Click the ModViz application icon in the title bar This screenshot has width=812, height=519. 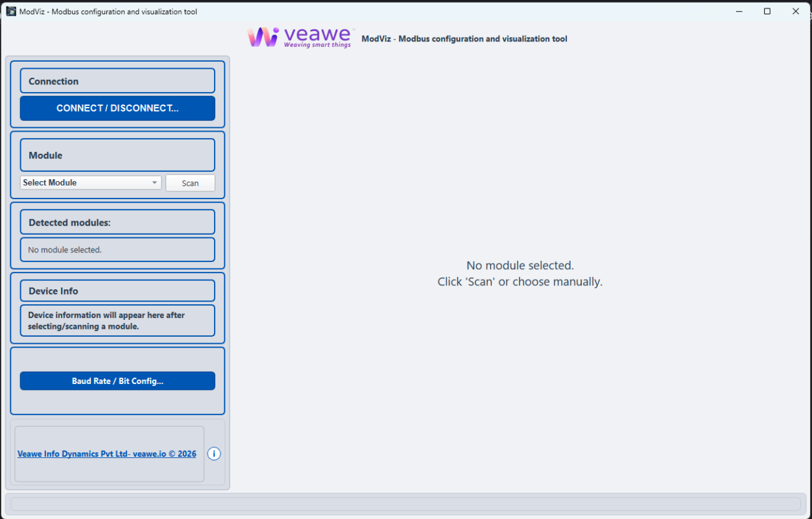(12, 11)
